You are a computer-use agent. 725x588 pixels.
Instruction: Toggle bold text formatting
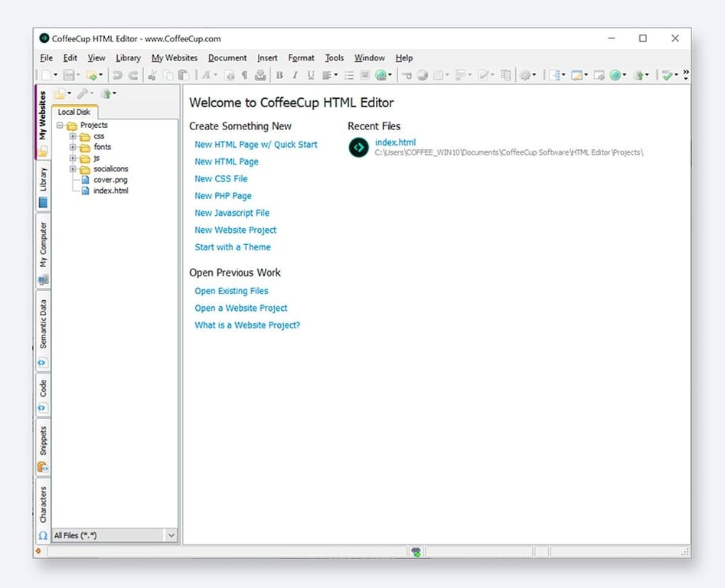click(280, 74)
